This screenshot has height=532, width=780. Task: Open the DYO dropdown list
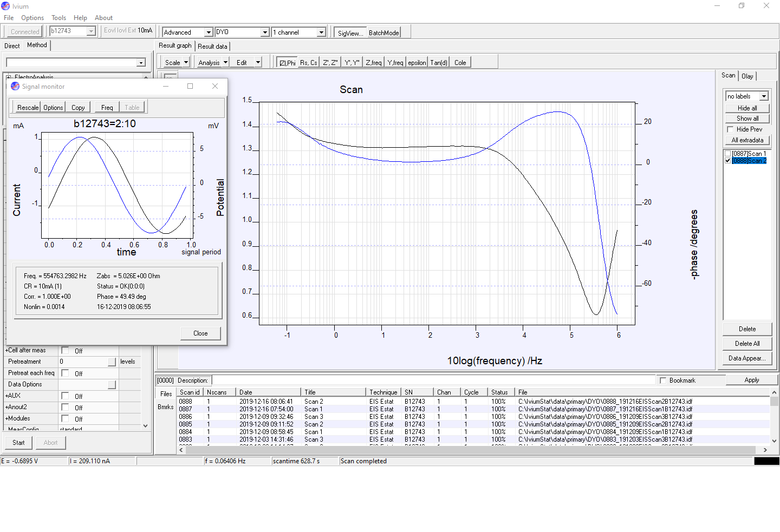[265, 32]
